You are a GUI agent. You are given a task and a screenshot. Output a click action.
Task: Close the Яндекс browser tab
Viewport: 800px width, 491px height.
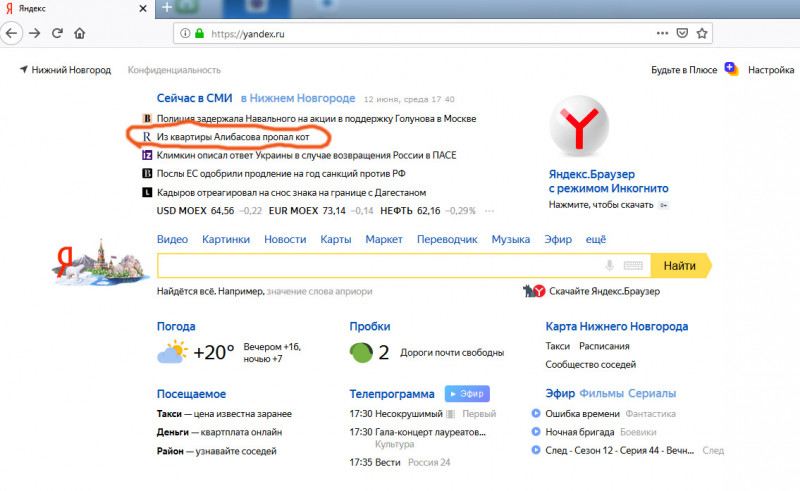click(143, 9)
